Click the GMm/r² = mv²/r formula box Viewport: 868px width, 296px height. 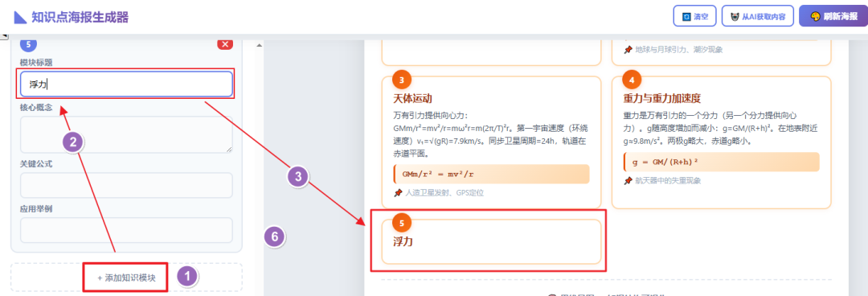coord(492,174)
